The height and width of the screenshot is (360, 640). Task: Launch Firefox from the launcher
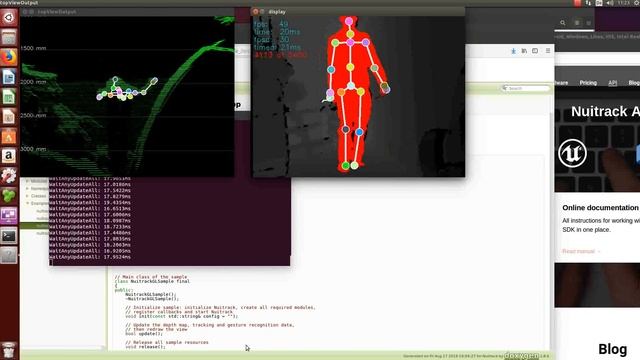9,57
